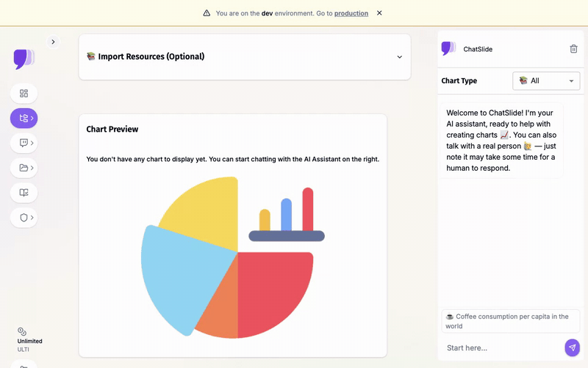The height and width of the screenshot is (368, 588).
Task: Click the Chart Type label
Action: 459,81
